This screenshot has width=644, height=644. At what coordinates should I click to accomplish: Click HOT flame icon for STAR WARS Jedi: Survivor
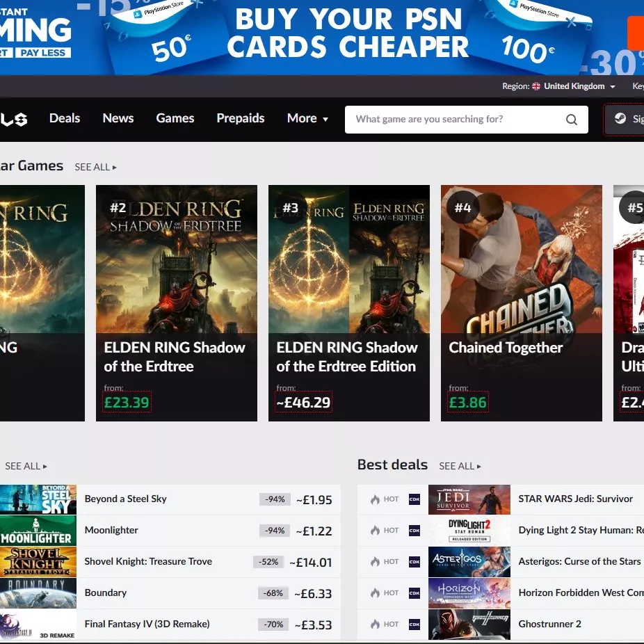(x=375, y=499)
